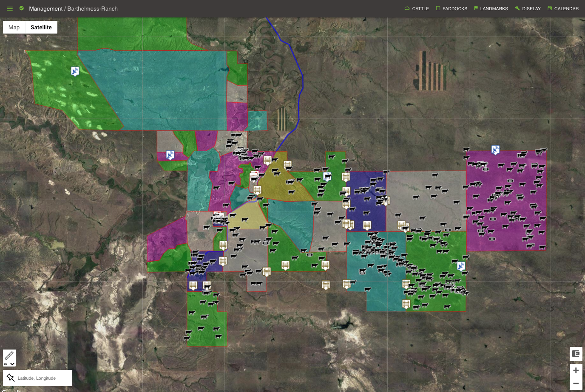Open the map overlay toggle icon bottom right
This screenshot has width=585, height=392.
(x=576, y=354)
